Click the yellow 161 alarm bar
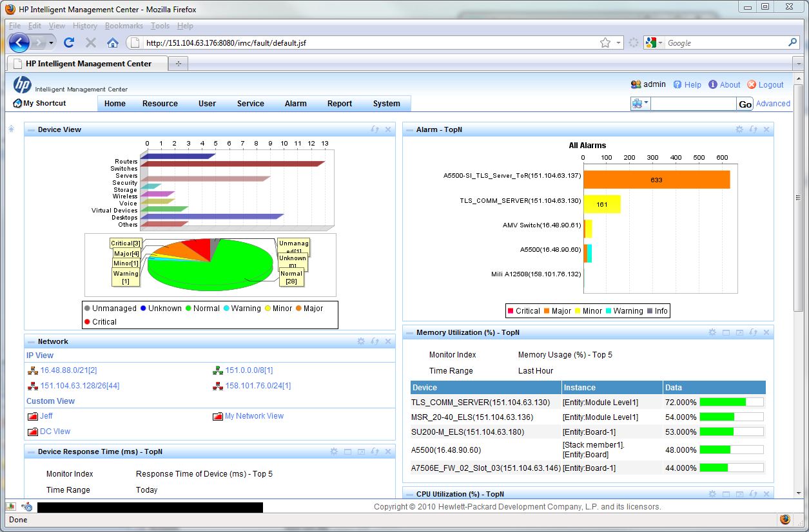This screenshot has width=809, height=532. [602, 204]
